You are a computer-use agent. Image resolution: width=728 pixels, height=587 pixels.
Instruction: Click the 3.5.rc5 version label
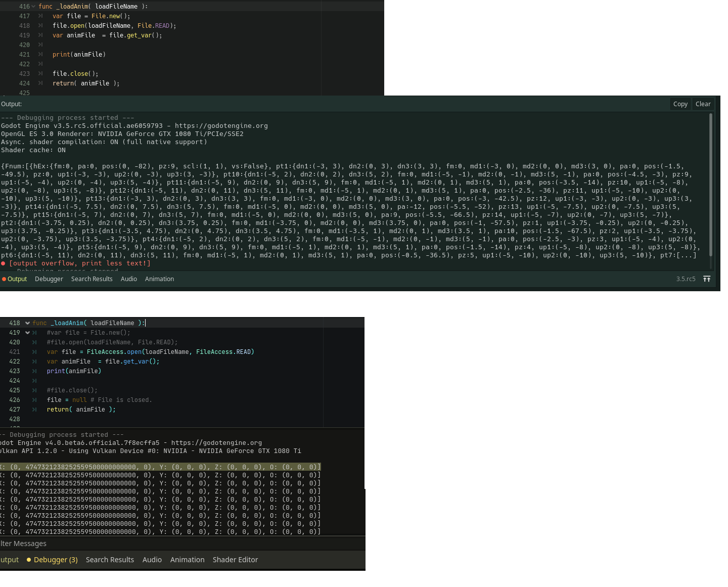click(x=686, y=279)
